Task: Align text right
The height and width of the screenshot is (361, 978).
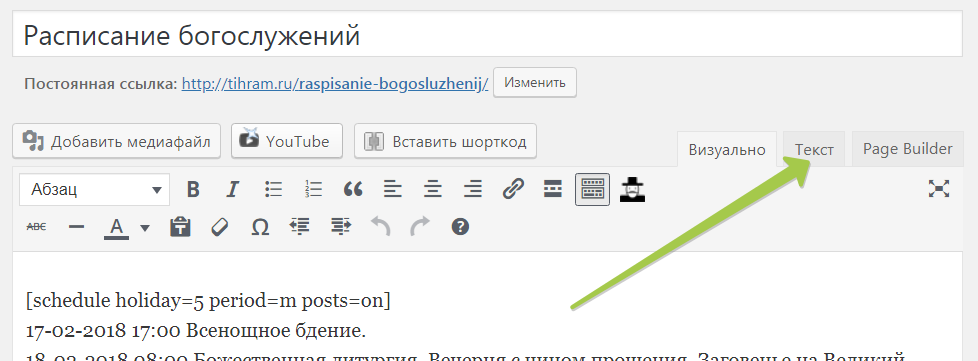Action: 472,189
